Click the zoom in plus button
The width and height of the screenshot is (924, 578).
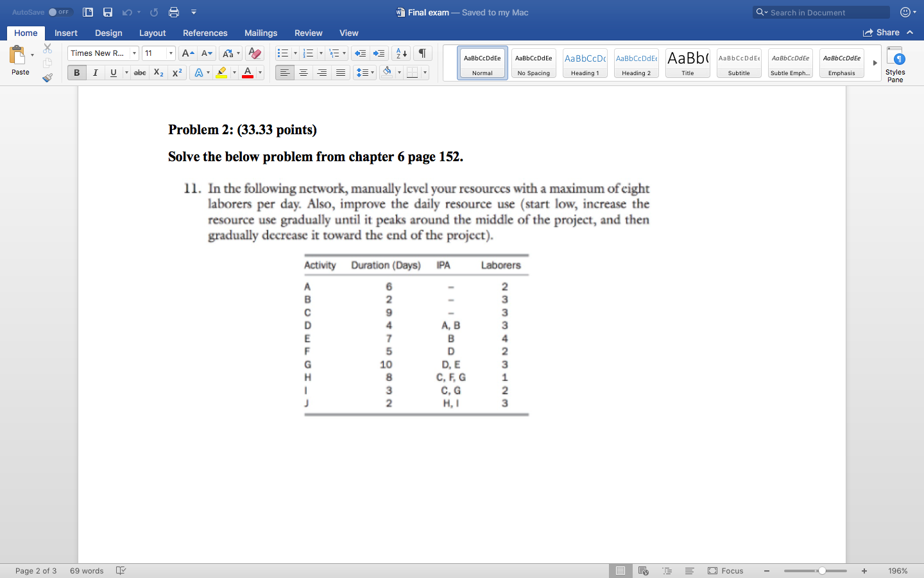tap(864, 570)
